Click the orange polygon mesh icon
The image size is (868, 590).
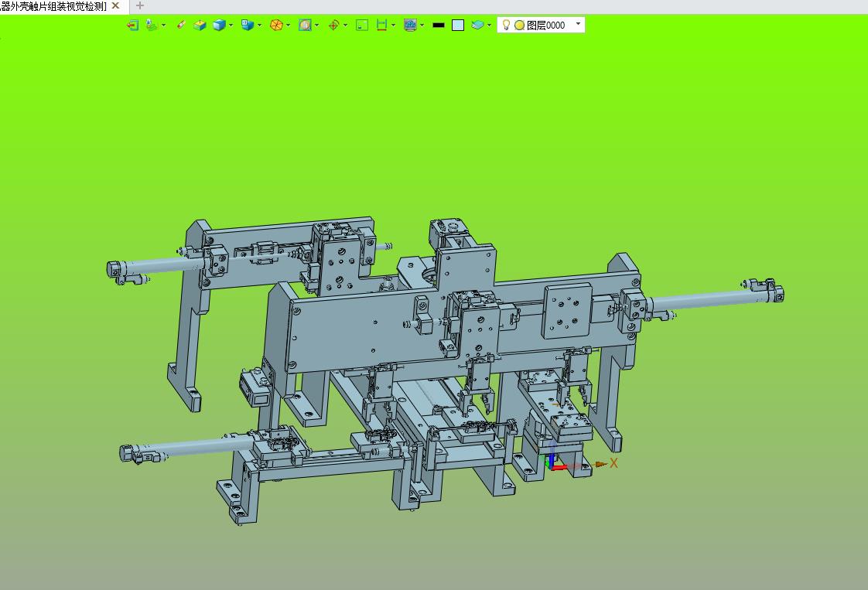pyautogui.click(x=276, y=25)
